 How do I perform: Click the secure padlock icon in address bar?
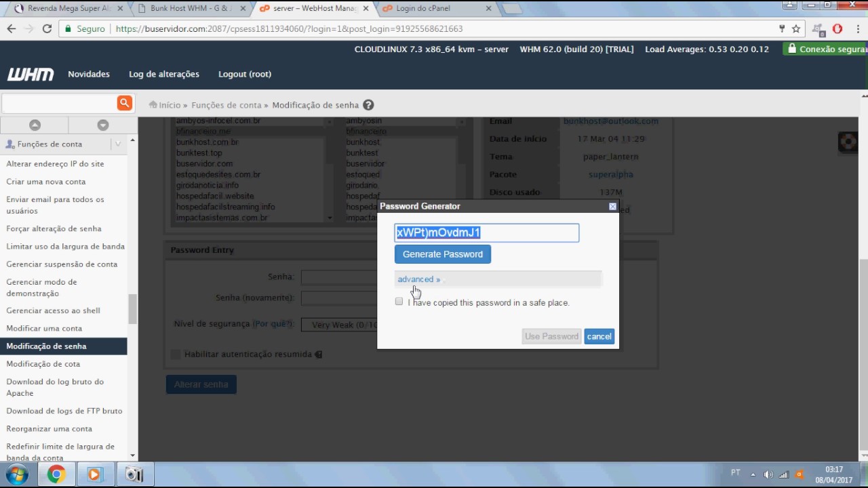pos(67,29)
